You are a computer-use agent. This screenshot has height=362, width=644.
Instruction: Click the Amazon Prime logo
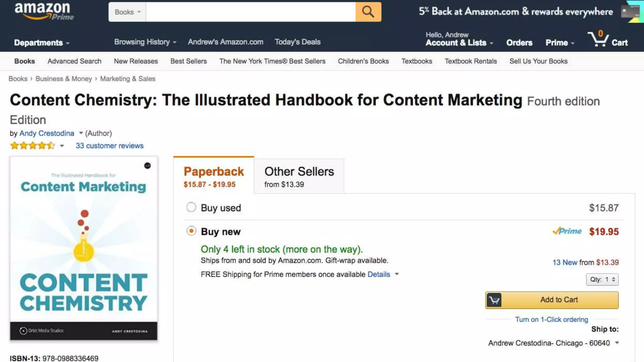(x=44, y=11)
